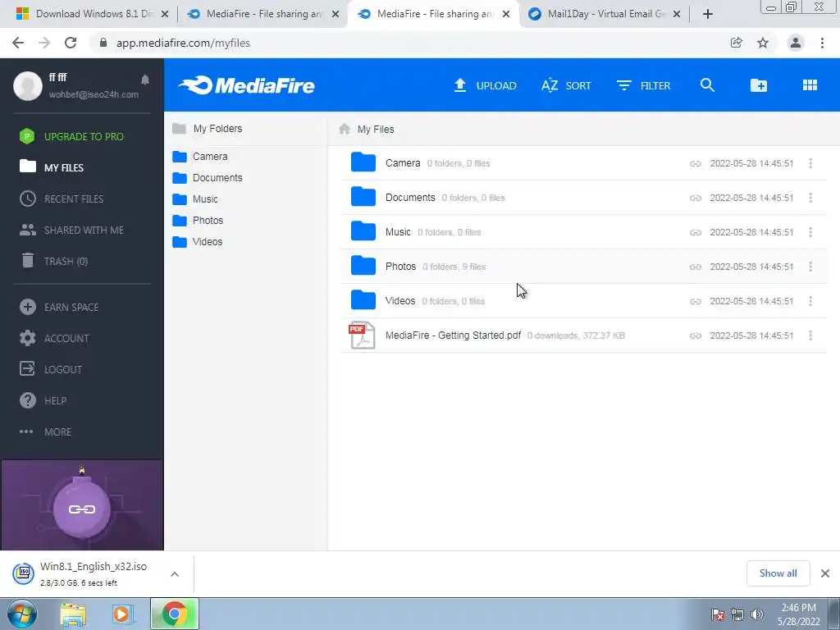
Task: Select Music in folder tree
Action: pos(195,199)
